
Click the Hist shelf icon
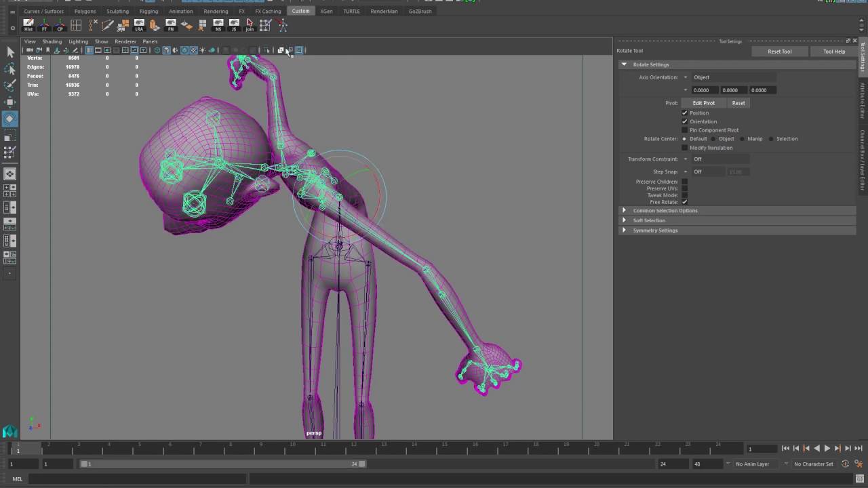tap(28, 25)
